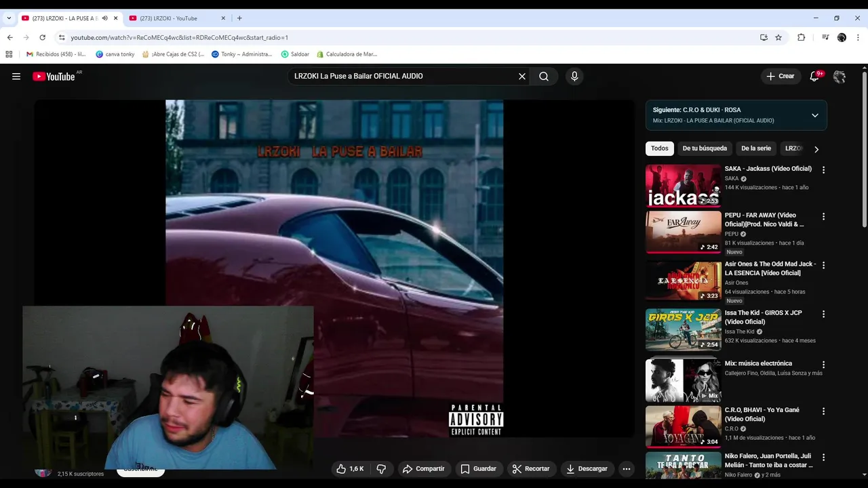Open the YouTube guide hamburger menu
Image resolution: width=868 pixels, height=488 pixels.
pos(16,77)
